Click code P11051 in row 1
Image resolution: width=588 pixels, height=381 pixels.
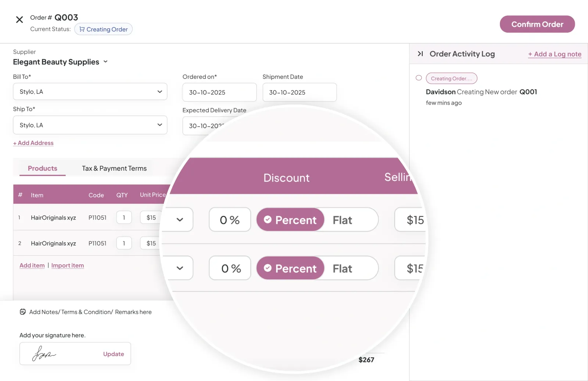(x=97, y=218)
